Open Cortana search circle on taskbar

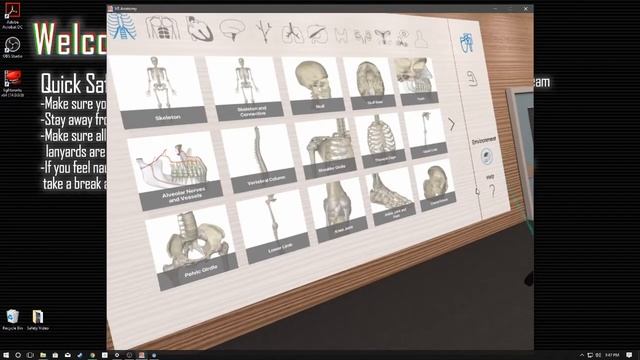18,355
